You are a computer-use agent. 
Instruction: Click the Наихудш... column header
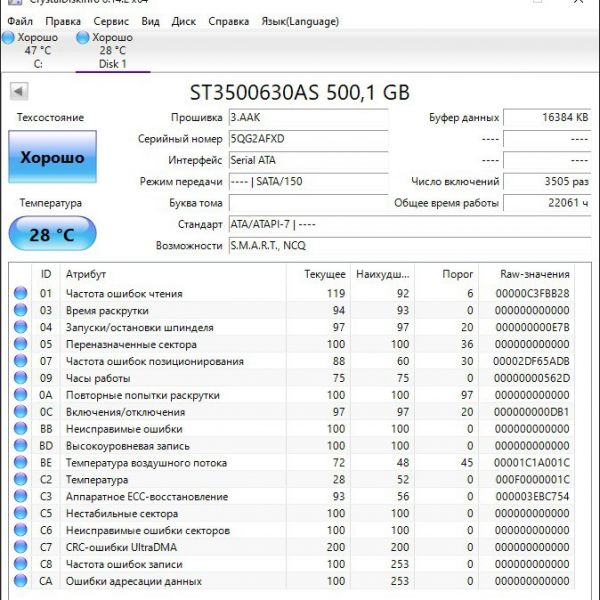(x=383, y=274)
